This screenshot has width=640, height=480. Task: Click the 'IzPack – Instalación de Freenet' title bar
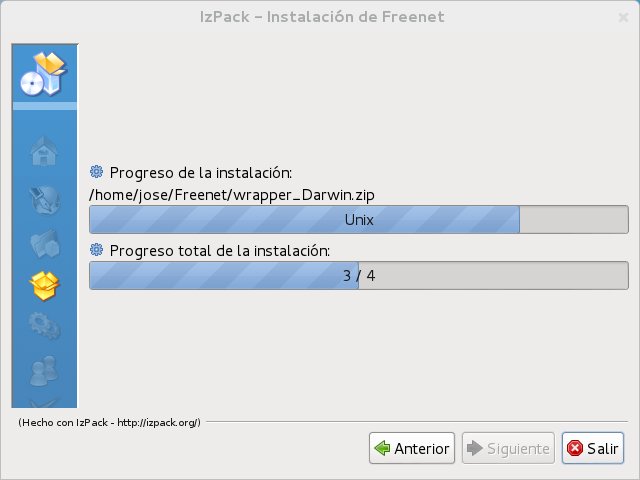[x=319, y=17]
